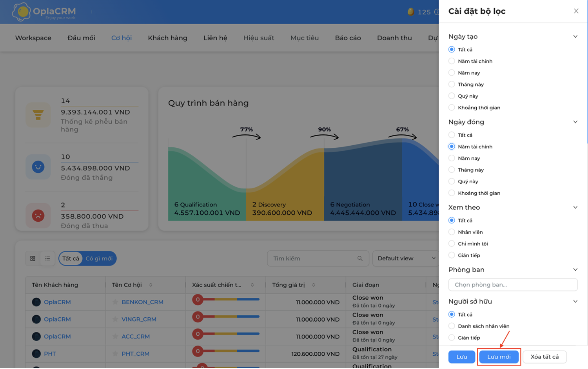This screenshot has height=369, width=588.
Task: Open the Default view dropdown
Action: coord(406,259)
